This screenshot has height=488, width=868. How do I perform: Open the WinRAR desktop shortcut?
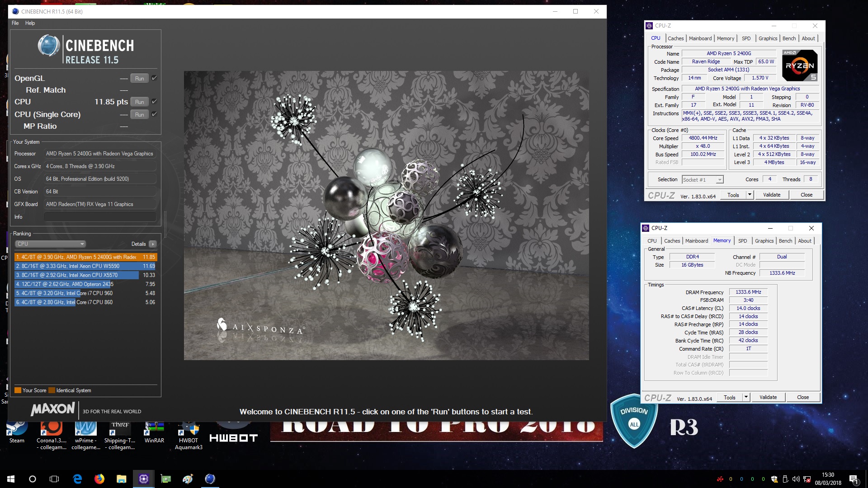tap(154, 432)
